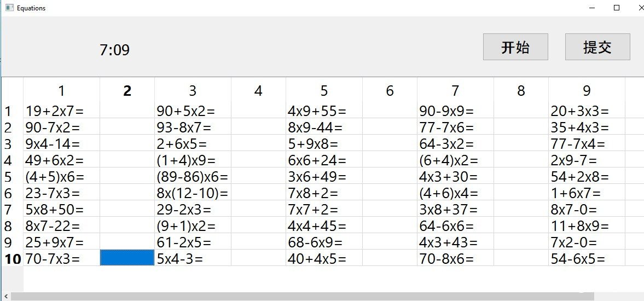This screenshot has height=301, width=644.
Task: Click answer cell beside 7x7+2=
Action: click(390, 210)
